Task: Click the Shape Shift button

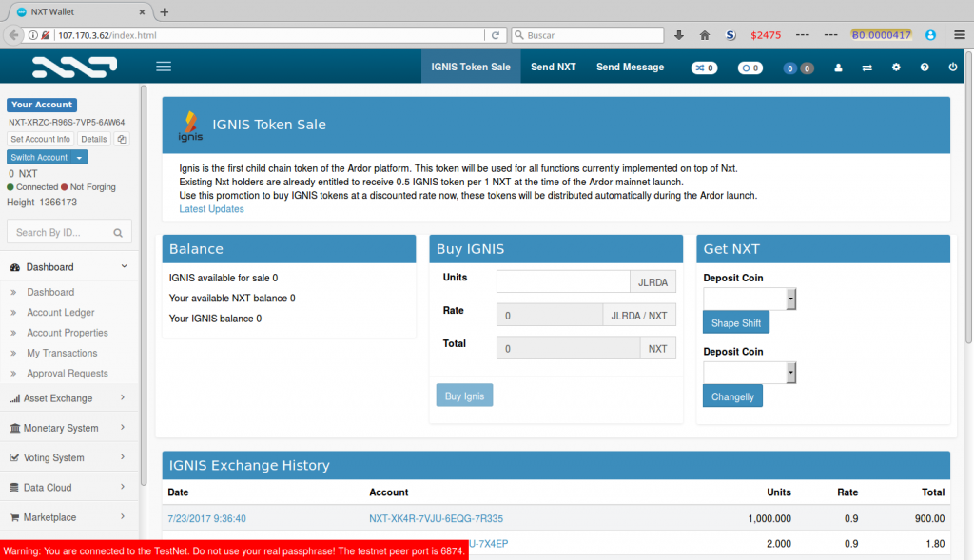Action: [x=736, y=323]
